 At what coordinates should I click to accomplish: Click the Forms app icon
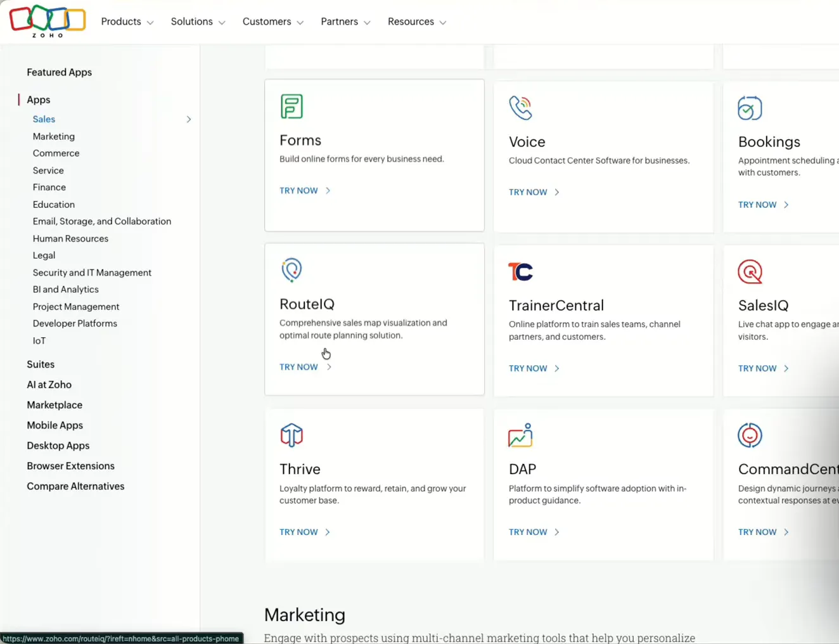pyautogui.click(x=291, y=106)
